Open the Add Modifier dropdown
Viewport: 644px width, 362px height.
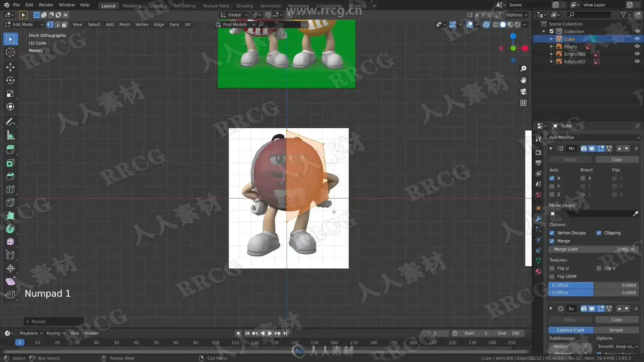coord(594,137)
